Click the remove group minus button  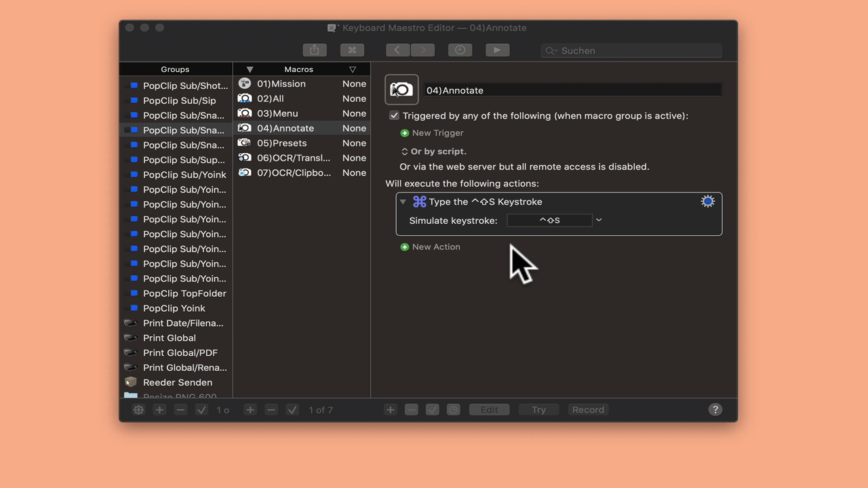tap(180, 409)
